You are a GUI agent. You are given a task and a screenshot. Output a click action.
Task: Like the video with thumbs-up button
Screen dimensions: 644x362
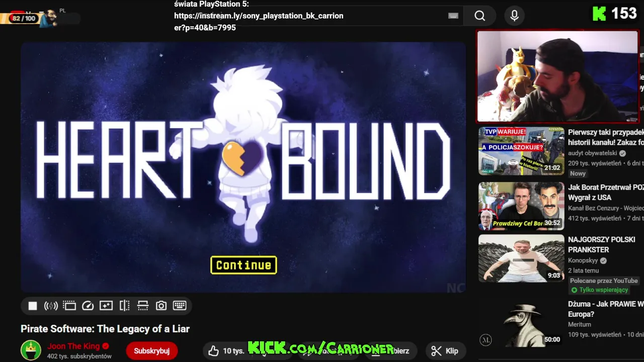226,351
